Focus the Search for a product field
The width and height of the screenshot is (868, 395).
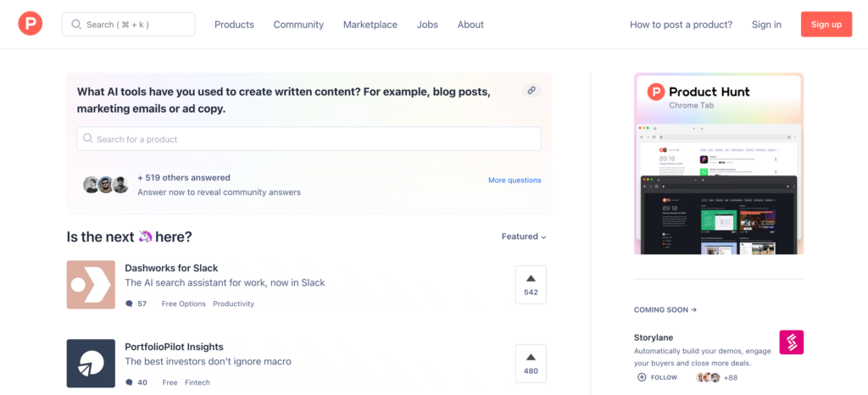click(x=309, y=139)
